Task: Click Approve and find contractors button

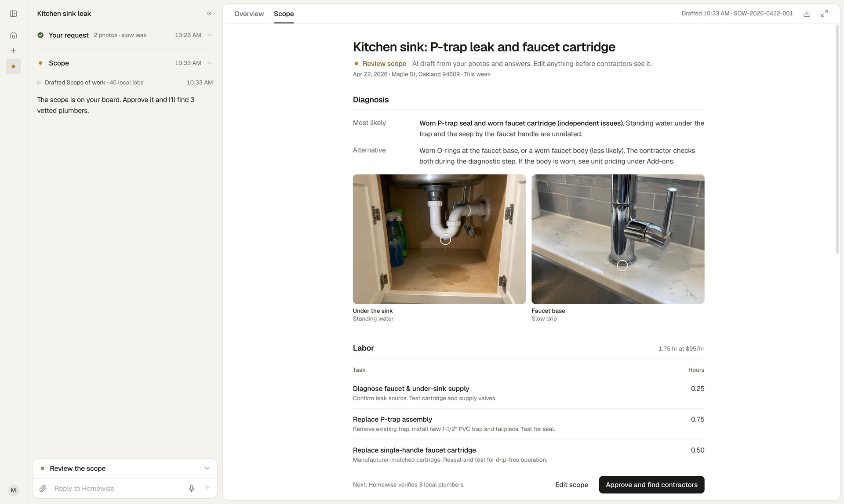Action: (x=651, y=485)
